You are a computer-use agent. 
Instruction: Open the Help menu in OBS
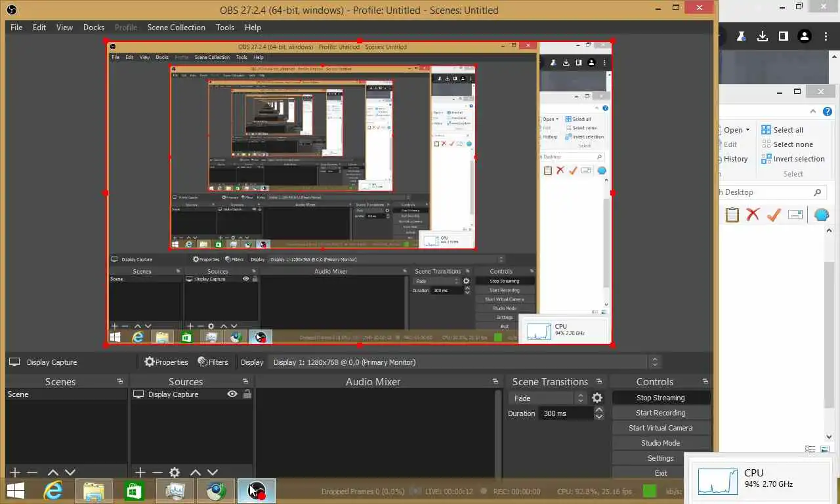click(253, 28)
